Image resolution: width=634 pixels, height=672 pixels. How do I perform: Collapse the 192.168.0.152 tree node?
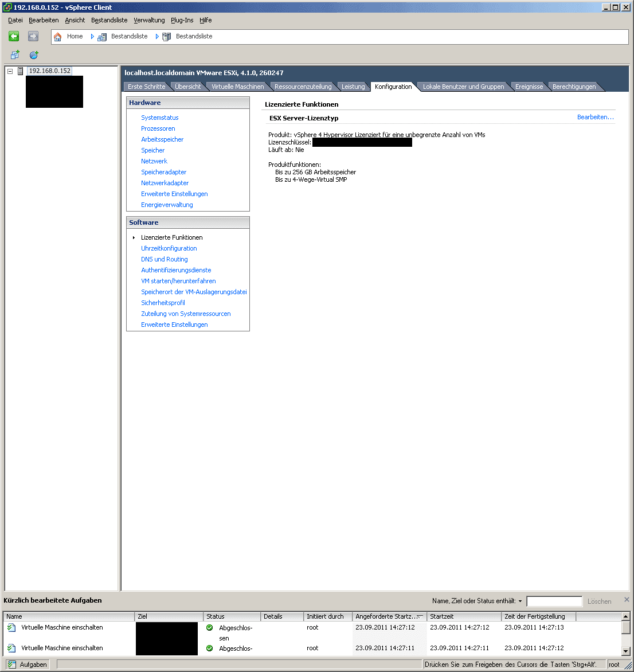point(10,72)
